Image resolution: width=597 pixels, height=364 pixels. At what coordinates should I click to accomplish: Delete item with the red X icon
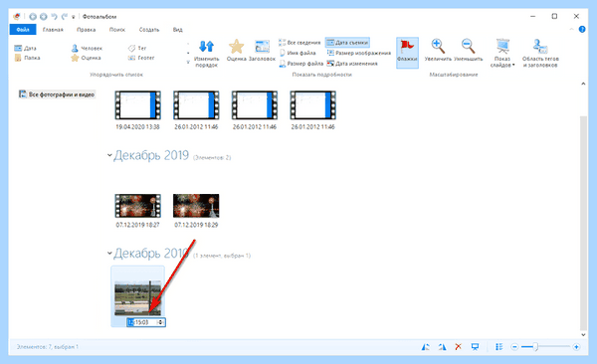pos(459,347)
